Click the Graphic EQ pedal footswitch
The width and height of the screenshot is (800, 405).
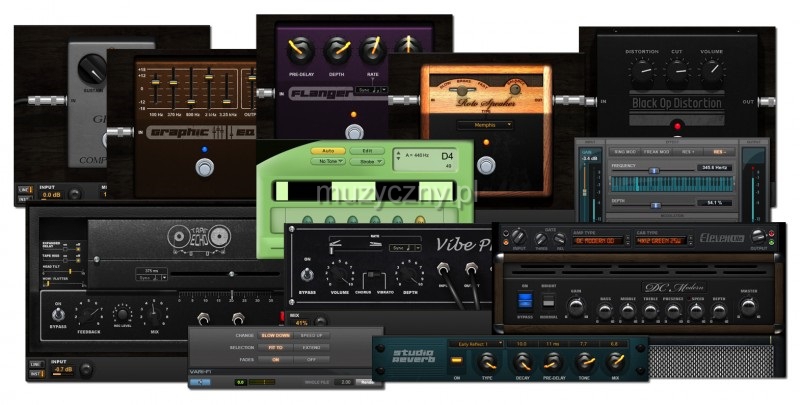(205, 167)
